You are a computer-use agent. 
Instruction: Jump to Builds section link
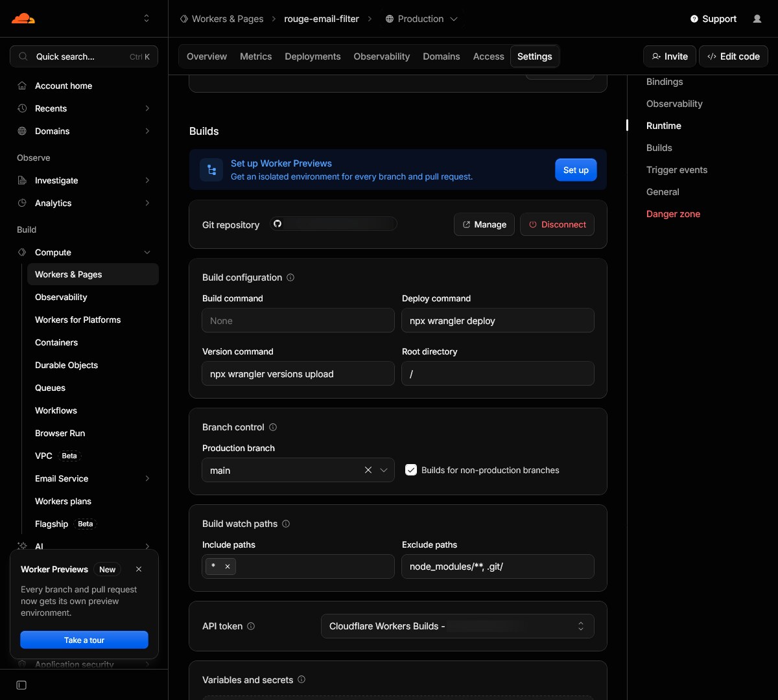(659, 148)
